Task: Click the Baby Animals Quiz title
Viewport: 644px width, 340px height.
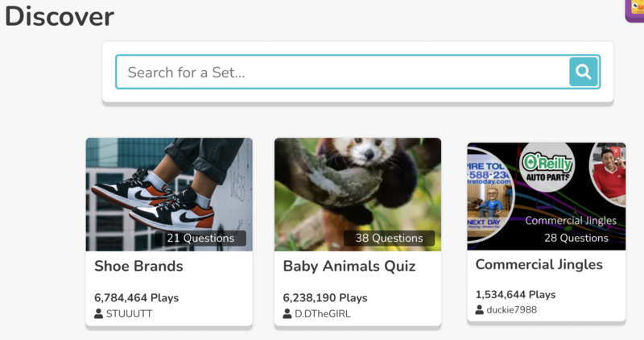Action: (349, 266)
